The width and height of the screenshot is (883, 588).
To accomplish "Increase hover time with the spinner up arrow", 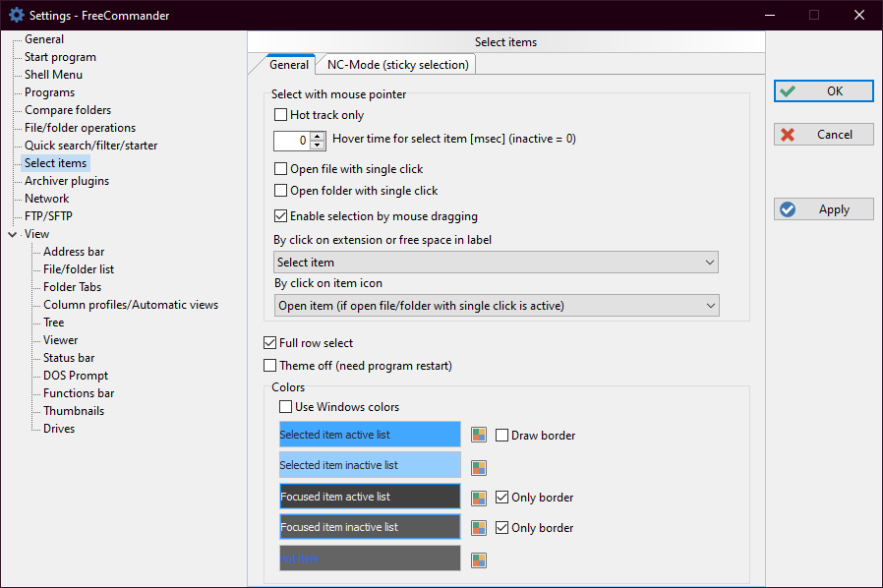I will pos(318,136).
